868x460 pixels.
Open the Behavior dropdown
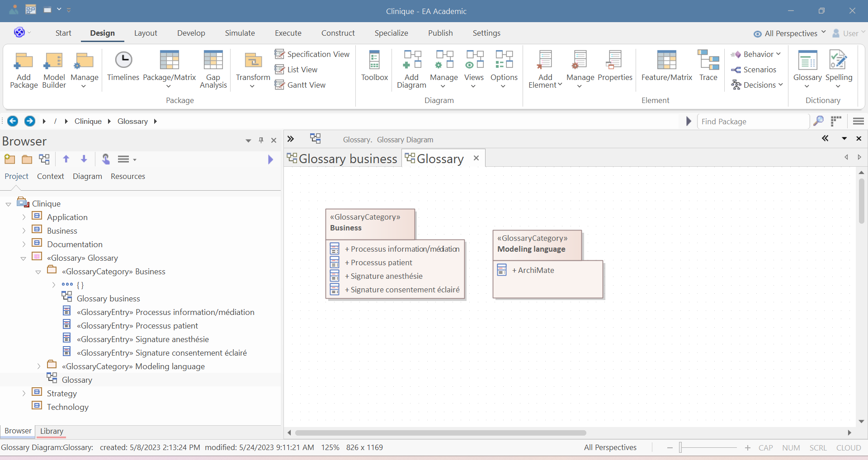pos(756,54)
